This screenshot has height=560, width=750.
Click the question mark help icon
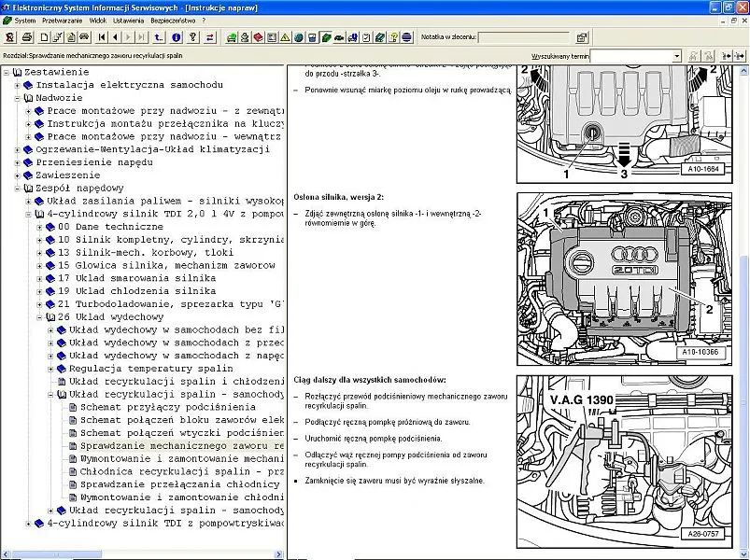[x=192, y=37]
